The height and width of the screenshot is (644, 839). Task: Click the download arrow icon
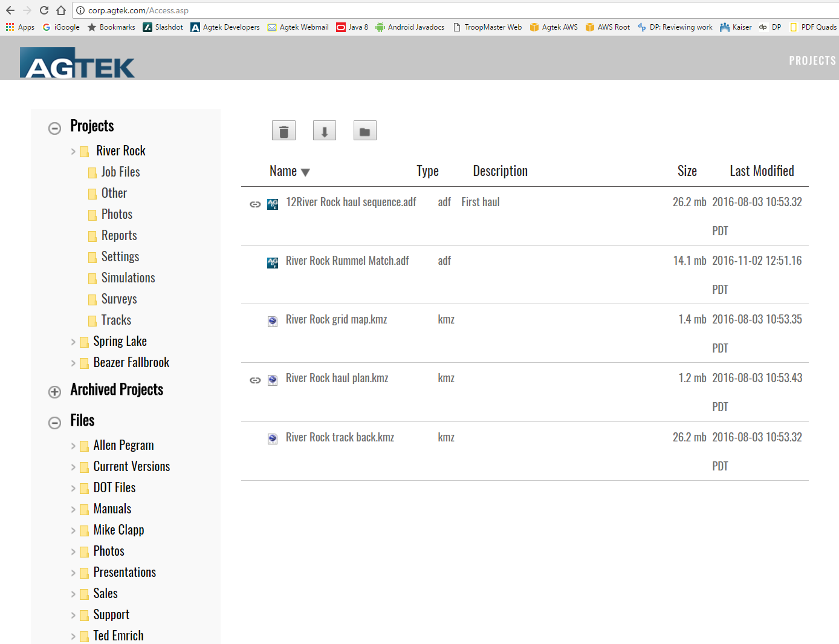[x=324, y=131]
